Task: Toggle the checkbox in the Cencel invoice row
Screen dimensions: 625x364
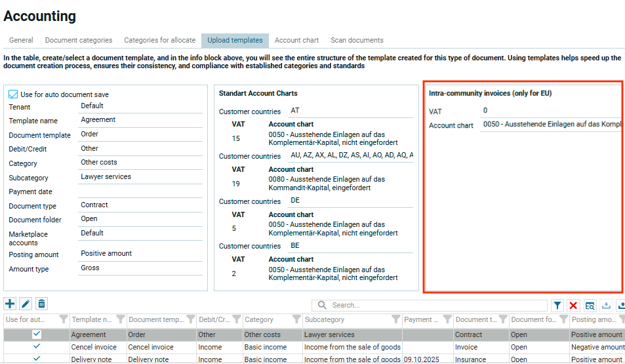Action: click(37, 347)
